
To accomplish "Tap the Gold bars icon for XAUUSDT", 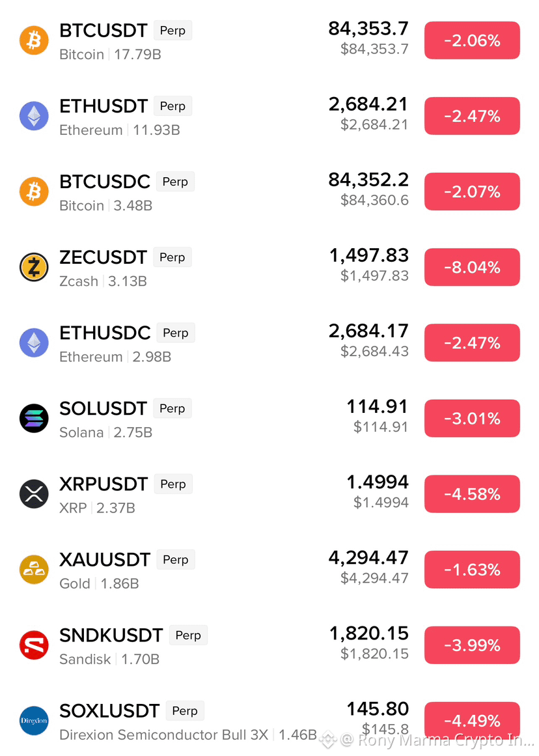I will click(x=34, y=569).
